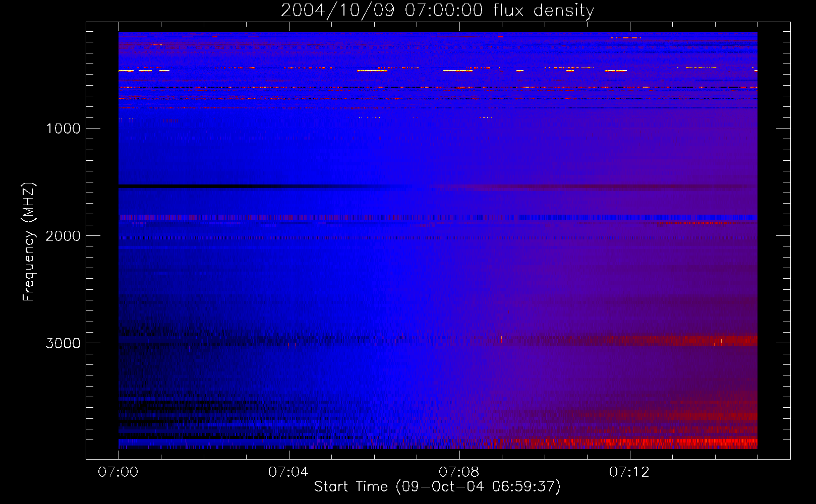Click the 2000 frequency tick label
Image resolution: width=816 pixels, height=504 pixels.
click(63, 236)
